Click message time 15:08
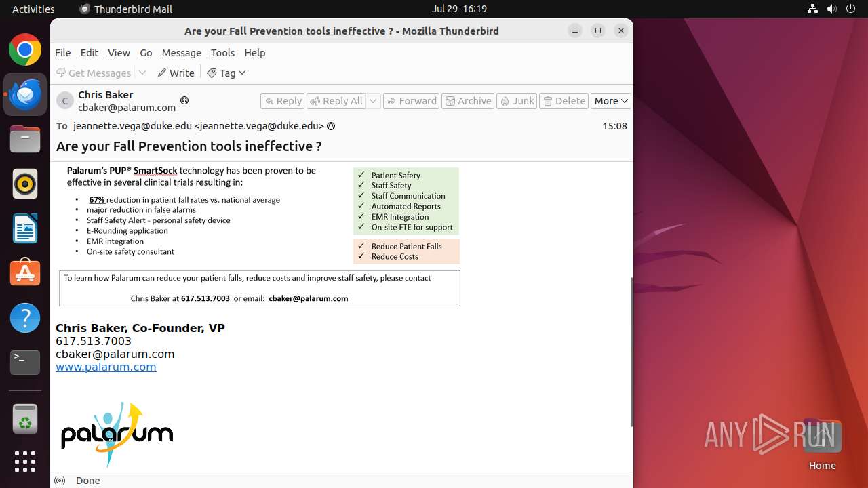The image size is (868, 488). (614, 126)
